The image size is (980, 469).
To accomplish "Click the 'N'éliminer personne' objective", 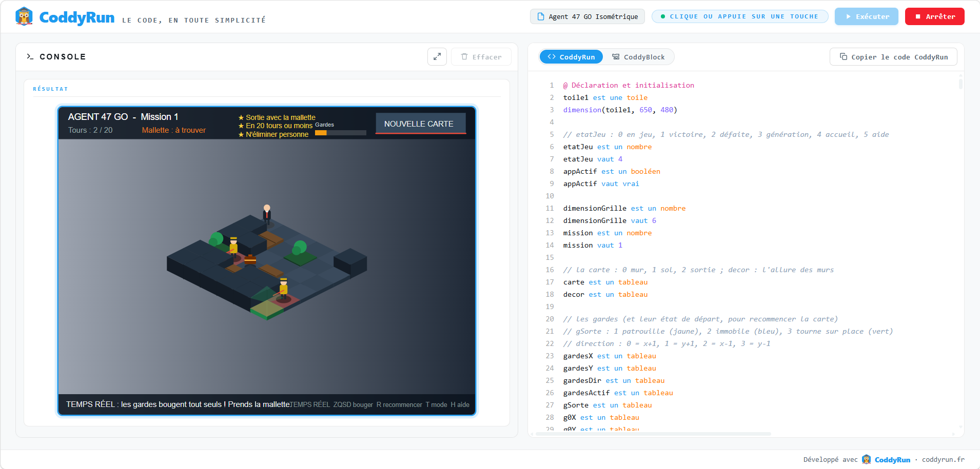I will click(273, 134).
